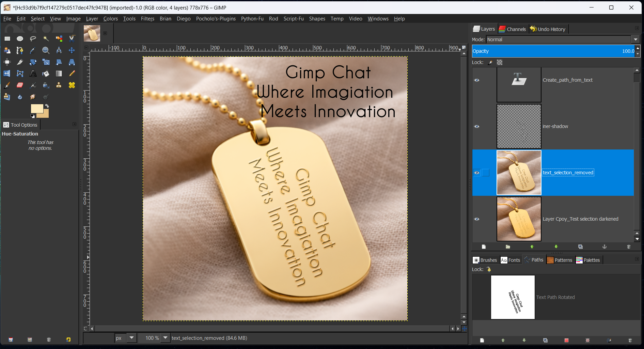The image size is (644, 349).
Task: Toggle link chain box on text_selection_removed layer
Action: [x=486, y=173]
